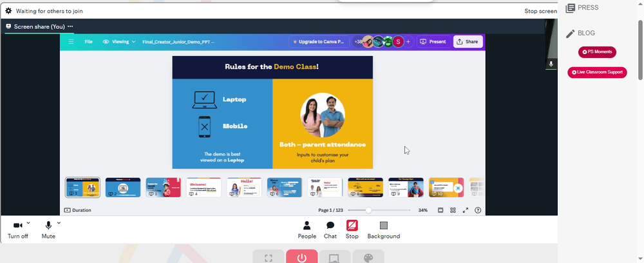The width and height of the screenshot is (644, 263).
Task: Open the BLOG link in sidebar
Action: 580,34
